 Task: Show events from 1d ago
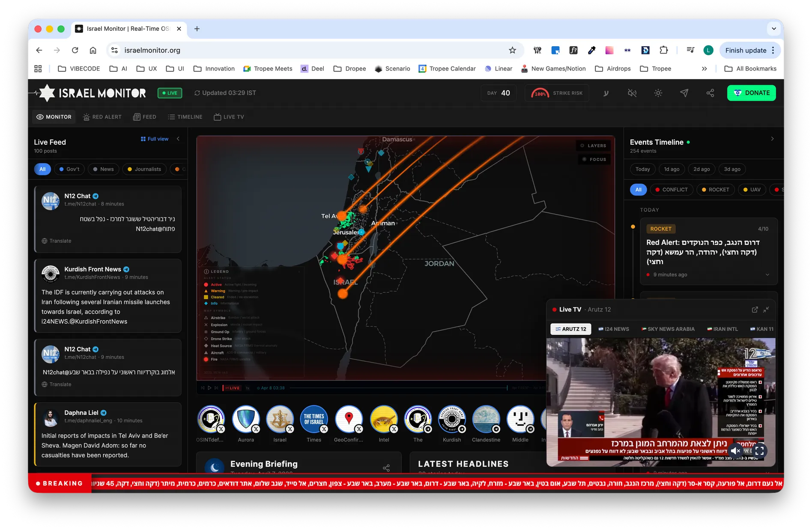coord(672,169)
